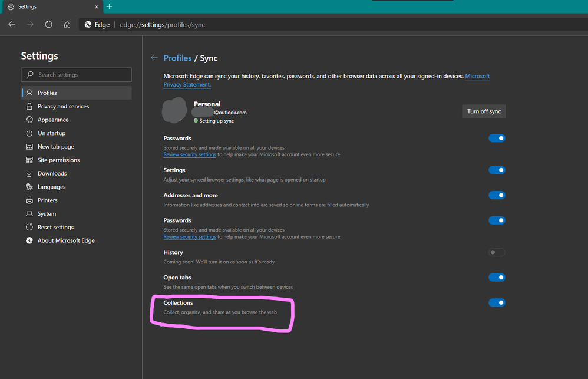Click the Setting up sync status text
The height and width of the screenshot is (379, 588).
tap(216, 121)
